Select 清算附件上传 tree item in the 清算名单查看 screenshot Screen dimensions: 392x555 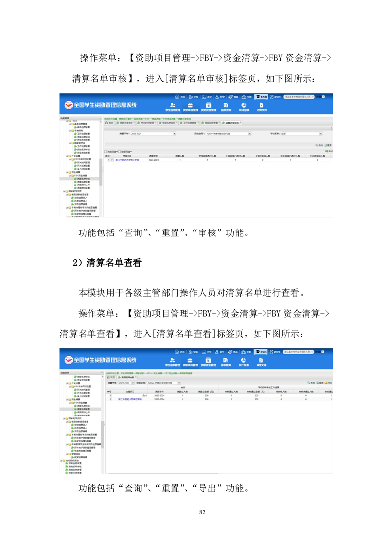pos(84,412)
